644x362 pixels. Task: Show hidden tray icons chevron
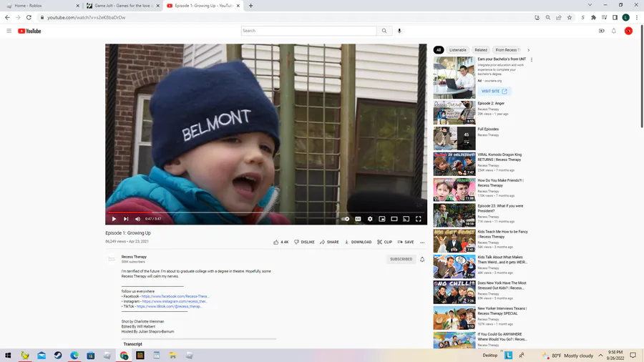coord(600,356)
